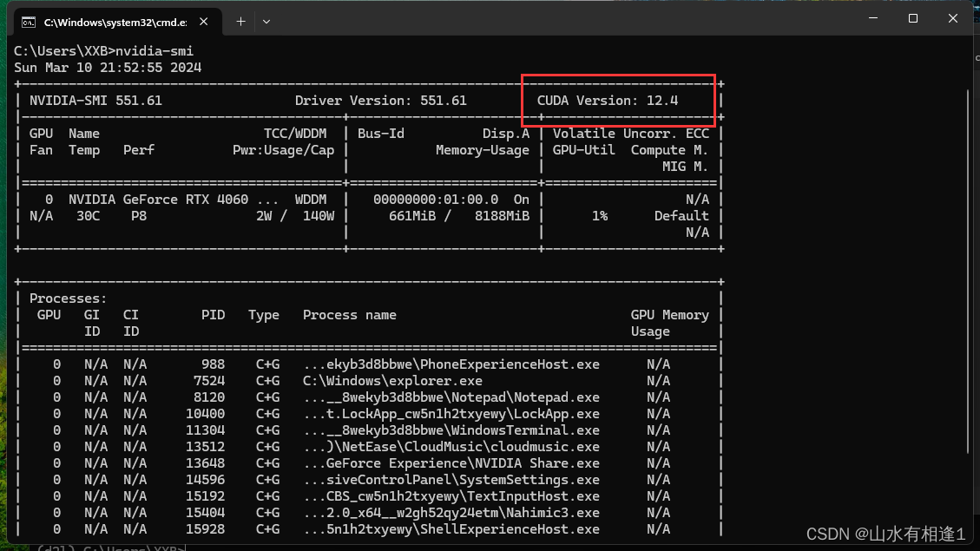Click the TextInputHost.exe process entry
Screen dimensions: 980x551
click(x=451, y=496)
